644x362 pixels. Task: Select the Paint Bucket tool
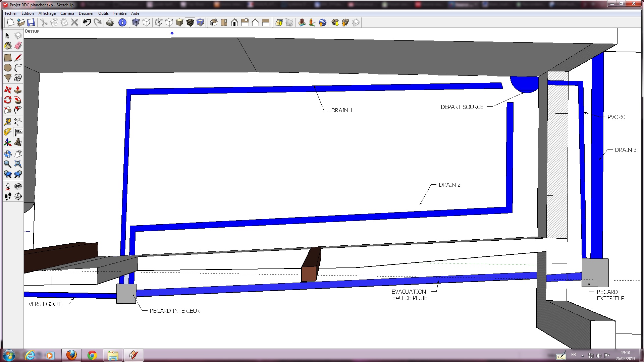(x=8, y=46)
